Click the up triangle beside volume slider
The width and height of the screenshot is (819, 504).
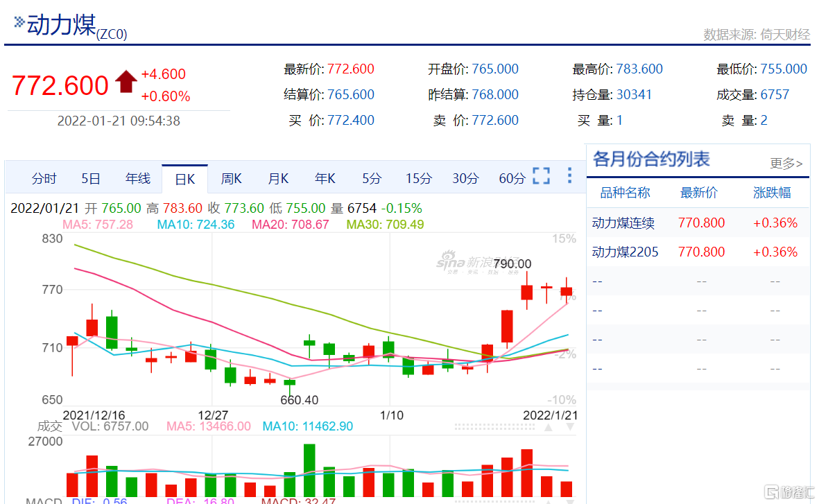548,427
